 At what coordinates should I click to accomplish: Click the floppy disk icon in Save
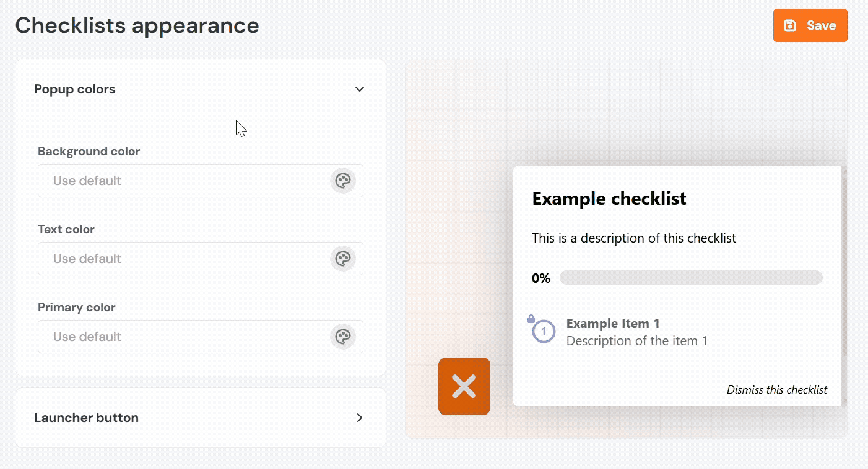click(790, 25)
